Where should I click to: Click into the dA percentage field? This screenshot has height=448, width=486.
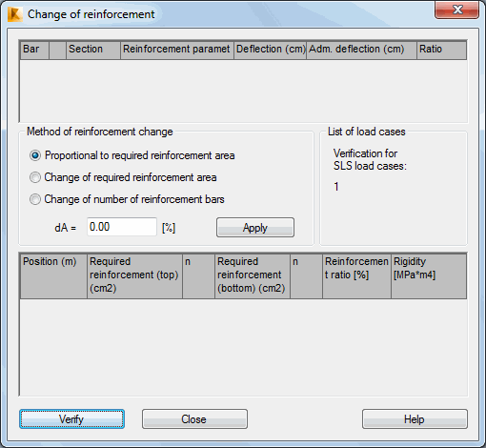point(122,227)
